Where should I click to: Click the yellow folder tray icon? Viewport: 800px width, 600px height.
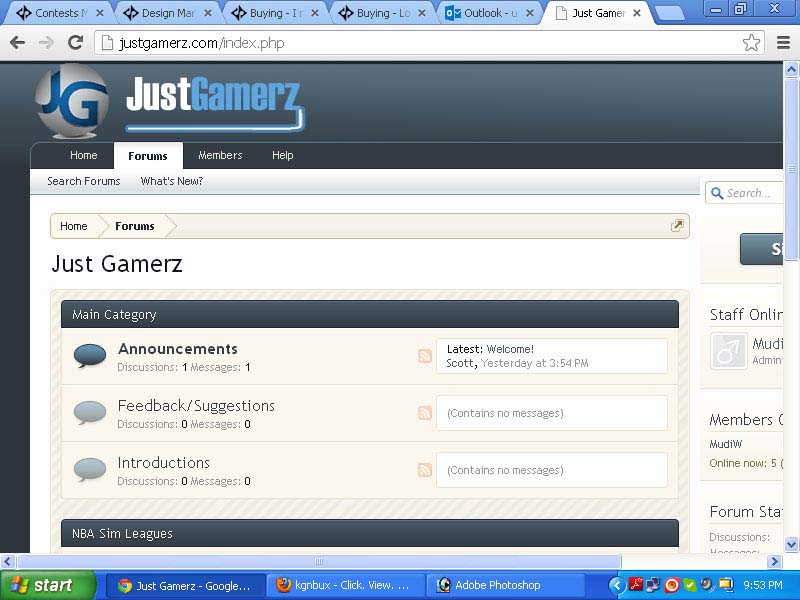tap(725, 585)
